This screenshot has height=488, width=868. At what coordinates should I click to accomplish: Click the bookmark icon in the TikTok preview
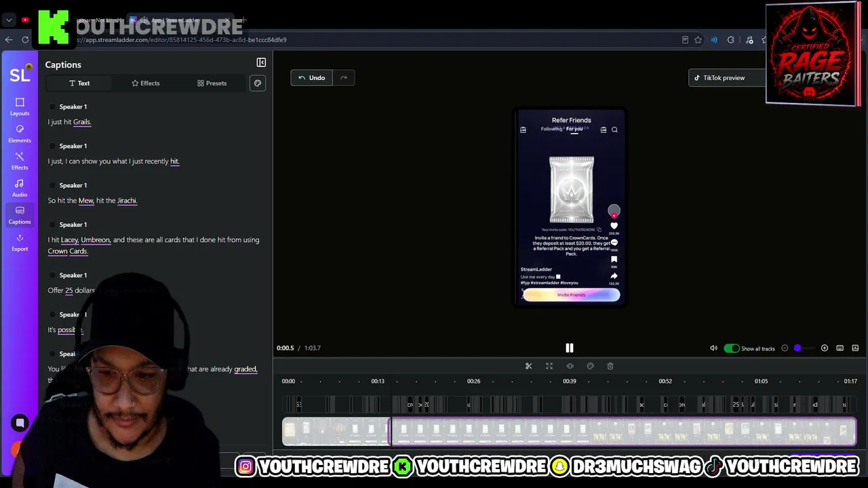614,259
